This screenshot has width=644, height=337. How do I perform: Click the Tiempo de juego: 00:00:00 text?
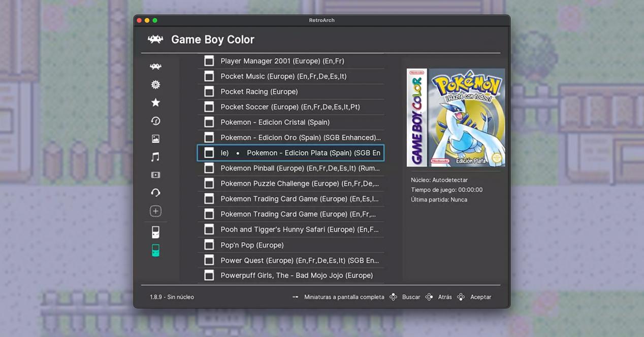447,190
